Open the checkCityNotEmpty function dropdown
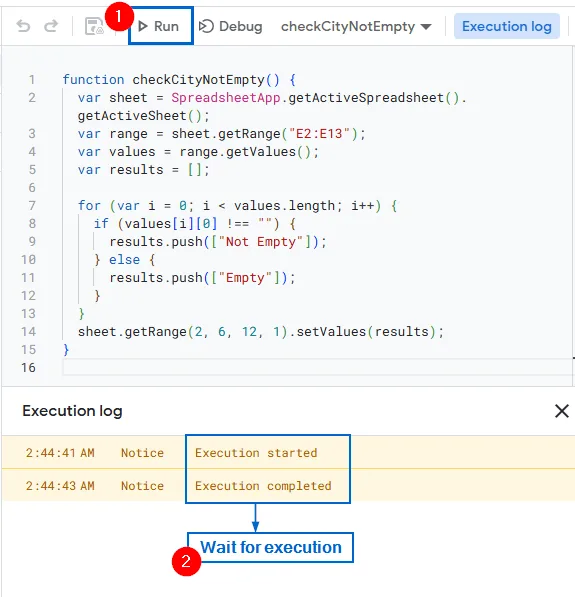Viewport: 575px width, 597px height. [x=356, y=26]
